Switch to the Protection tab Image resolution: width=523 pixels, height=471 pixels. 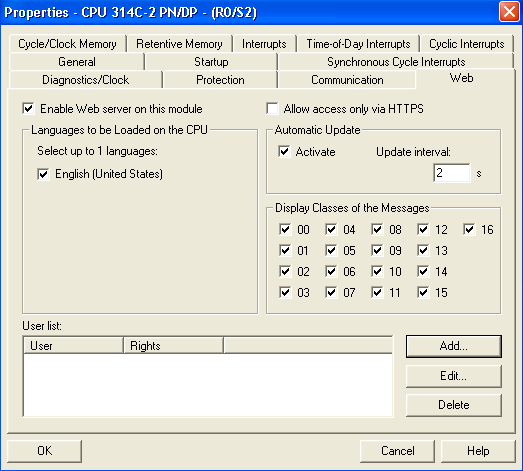click(220, 80)
